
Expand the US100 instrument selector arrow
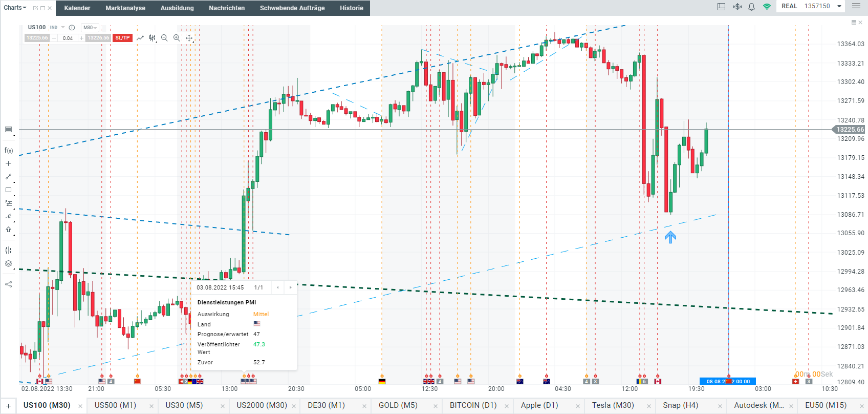63,28
